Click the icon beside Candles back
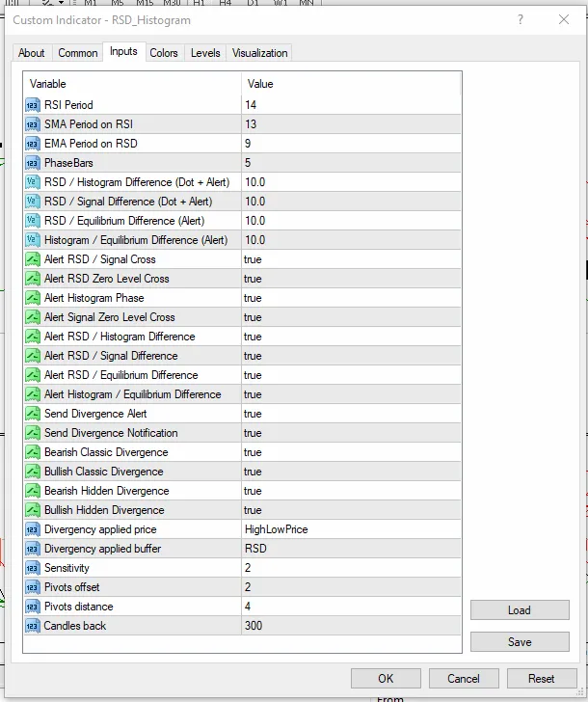588x702 pixels. click(x=33, y=626)
